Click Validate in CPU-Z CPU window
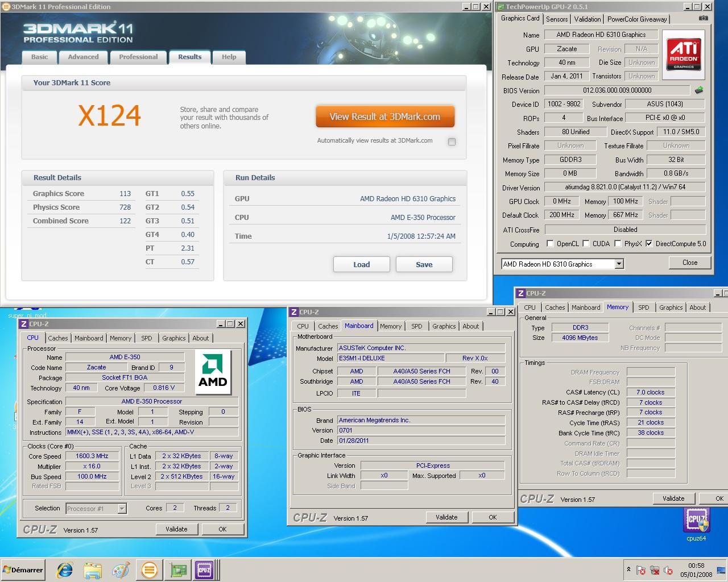 click(176, 529)
